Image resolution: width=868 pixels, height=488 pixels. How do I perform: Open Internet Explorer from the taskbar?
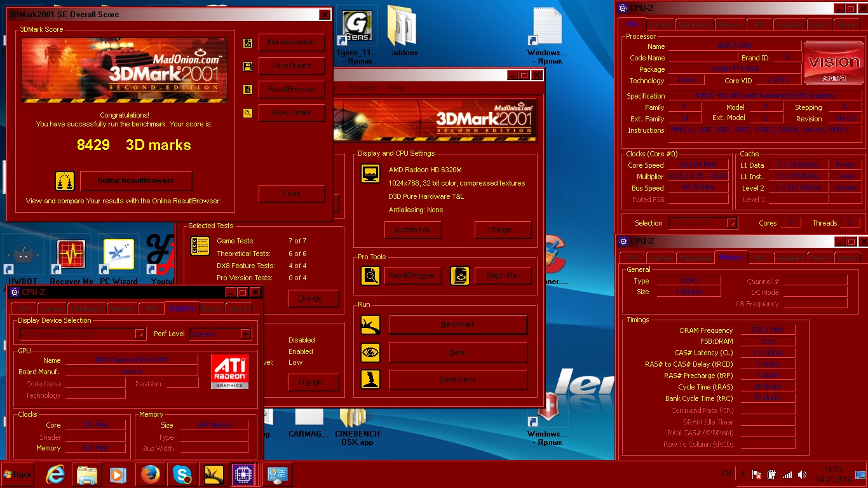[56, 475]
